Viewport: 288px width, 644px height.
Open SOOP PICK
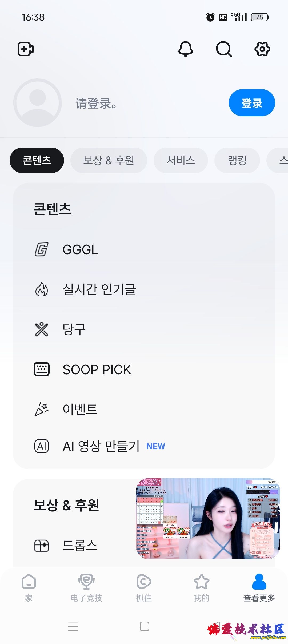tap(97, 370)
